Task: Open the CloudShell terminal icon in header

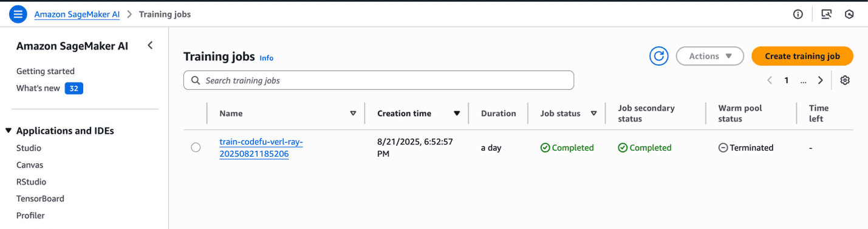Action: coord(826,14)
